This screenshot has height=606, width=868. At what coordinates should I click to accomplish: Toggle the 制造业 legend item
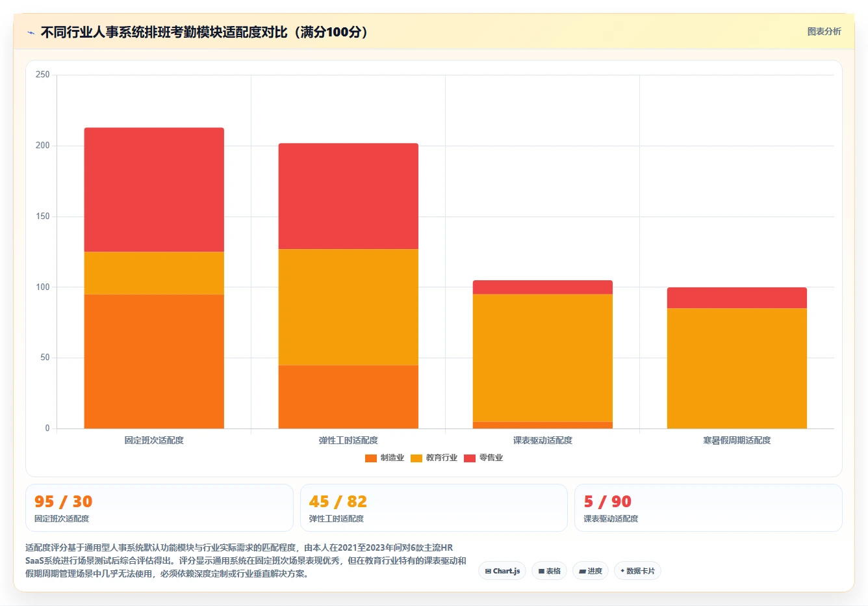point(385,458)
